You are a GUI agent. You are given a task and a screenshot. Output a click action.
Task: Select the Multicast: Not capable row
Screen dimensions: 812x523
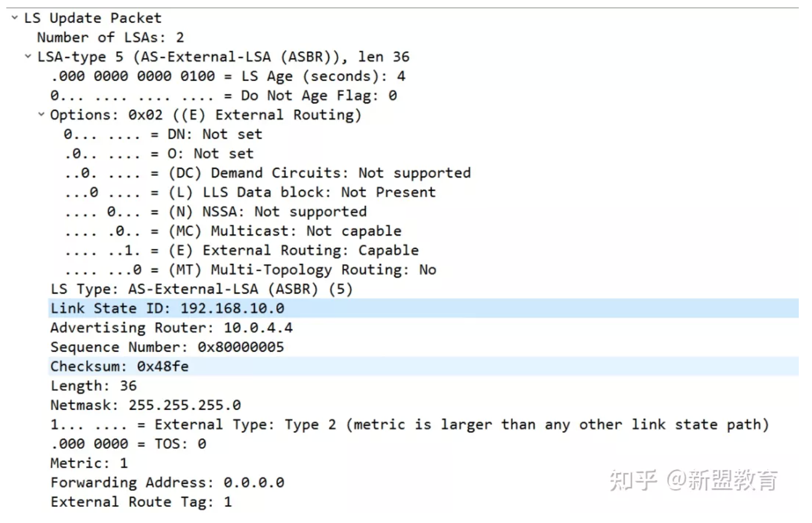point(233,231)
